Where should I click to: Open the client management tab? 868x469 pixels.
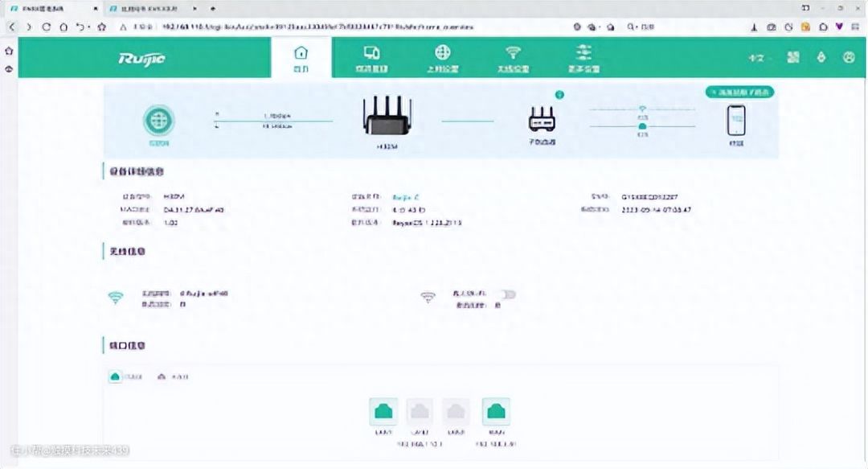tap(371, 58)
